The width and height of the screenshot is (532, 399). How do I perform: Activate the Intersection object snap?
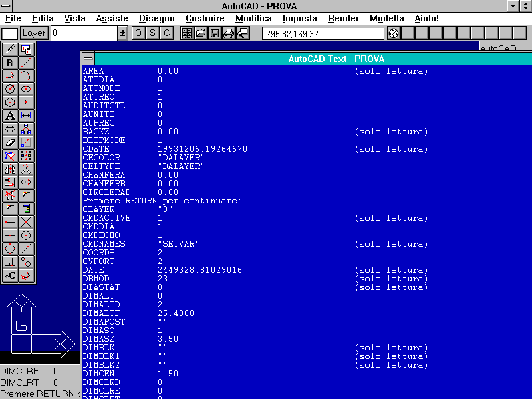coord(26,222)
